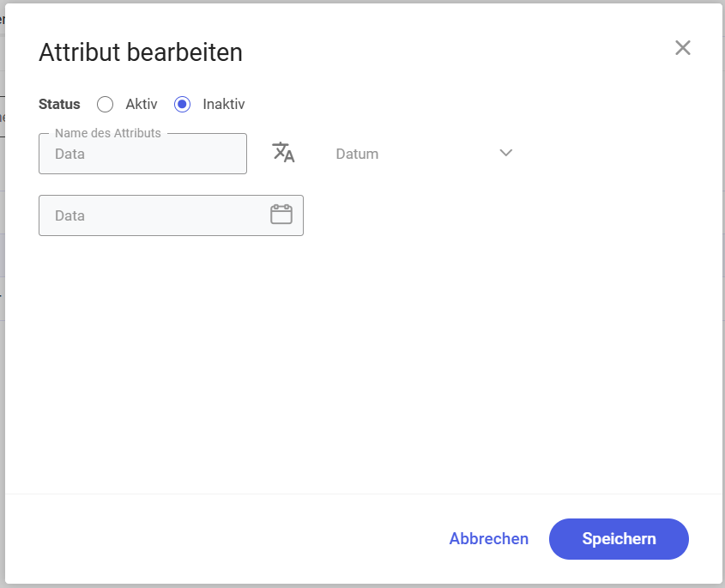
Task: Click into the Data date input field
Action: point(171,215)
